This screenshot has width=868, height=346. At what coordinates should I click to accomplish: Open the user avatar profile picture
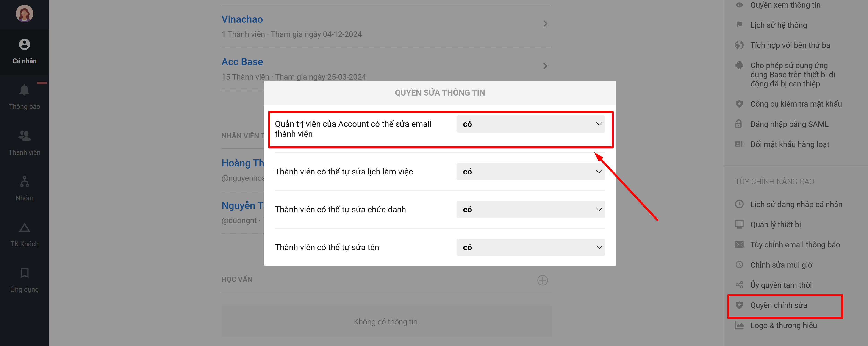(24, 14)
